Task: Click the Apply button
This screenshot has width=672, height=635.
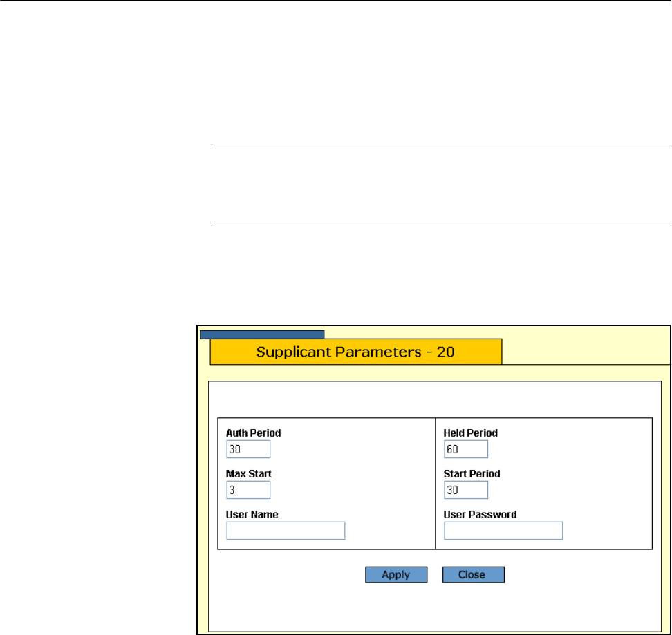Action: click(396, 575)
